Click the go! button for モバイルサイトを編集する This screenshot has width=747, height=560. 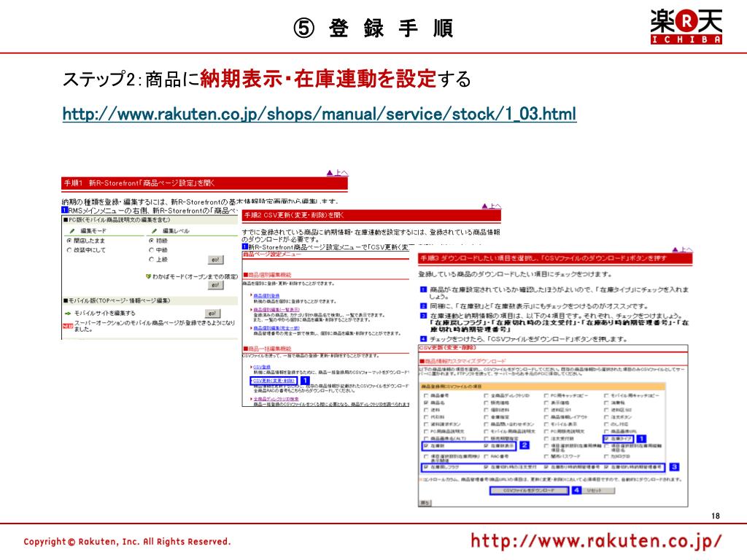(212, 314)
